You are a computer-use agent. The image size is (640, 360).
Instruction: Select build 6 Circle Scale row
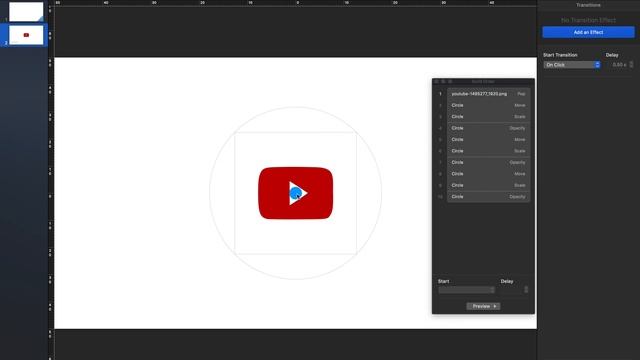pyautogui.click(x=489, y=151)
